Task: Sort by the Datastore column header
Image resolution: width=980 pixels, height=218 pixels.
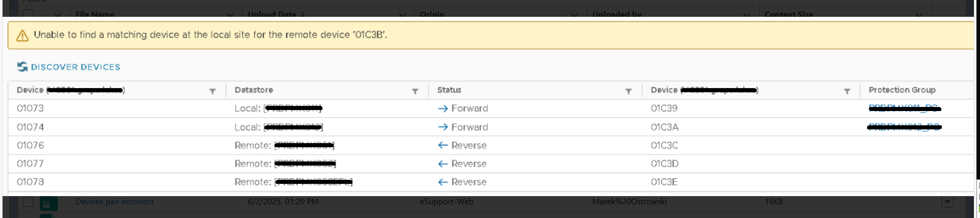Action: pyautogui.click(x=254, y=90)
